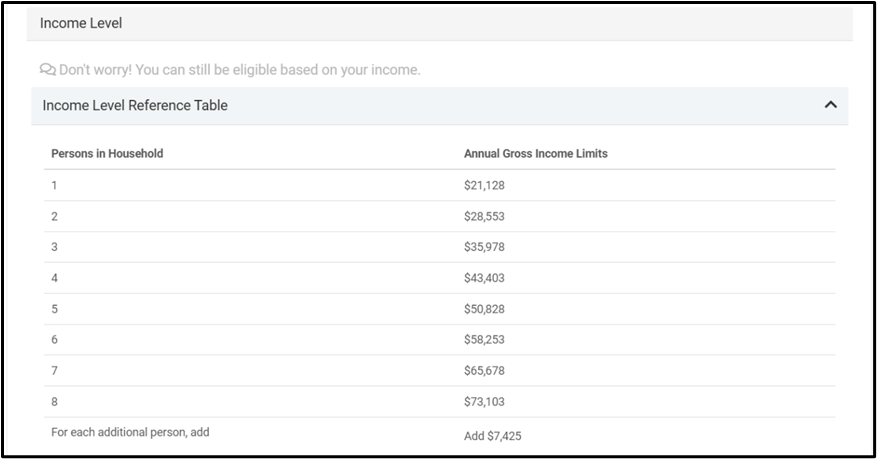The height and width of the screenshot is (459, 877).
Task: Select the $65,678 income limit
Action: coord(485,371)
